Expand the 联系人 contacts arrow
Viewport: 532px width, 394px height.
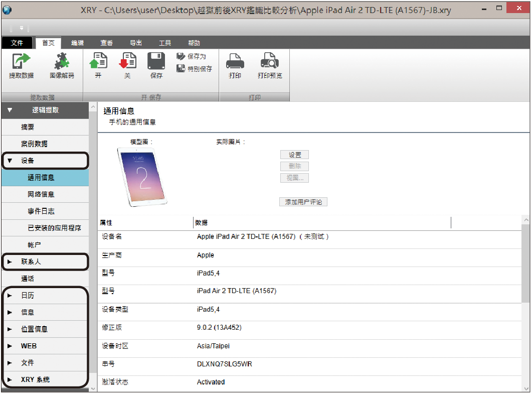pyautogui.click(x=10, y=262)
